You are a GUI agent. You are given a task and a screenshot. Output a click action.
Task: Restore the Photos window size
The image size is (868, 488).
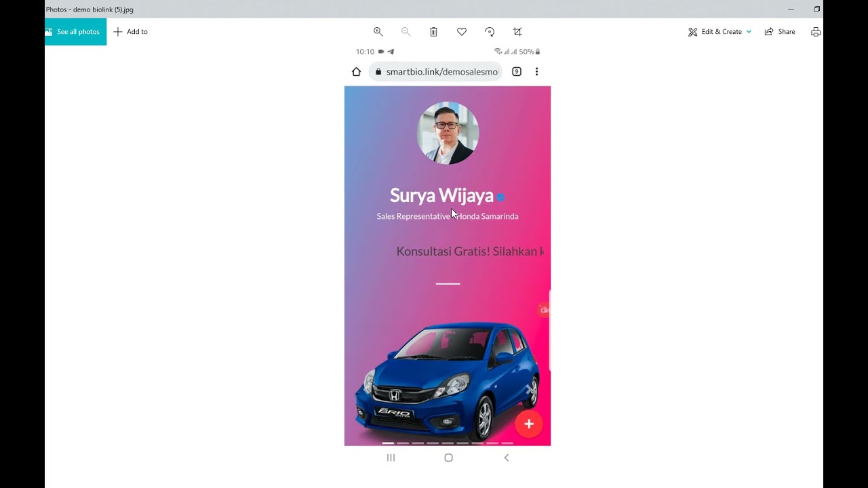coord(816,9)
